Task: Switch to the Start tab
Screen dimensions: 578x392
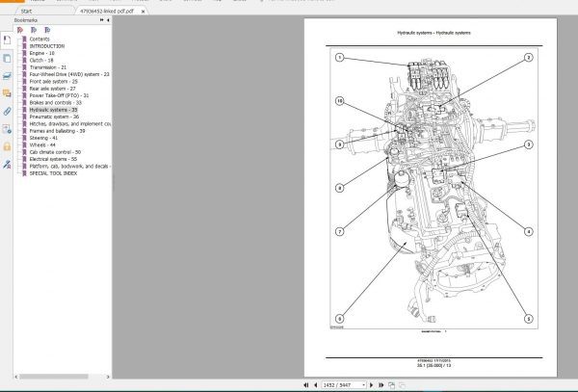Action: point(27,9)
